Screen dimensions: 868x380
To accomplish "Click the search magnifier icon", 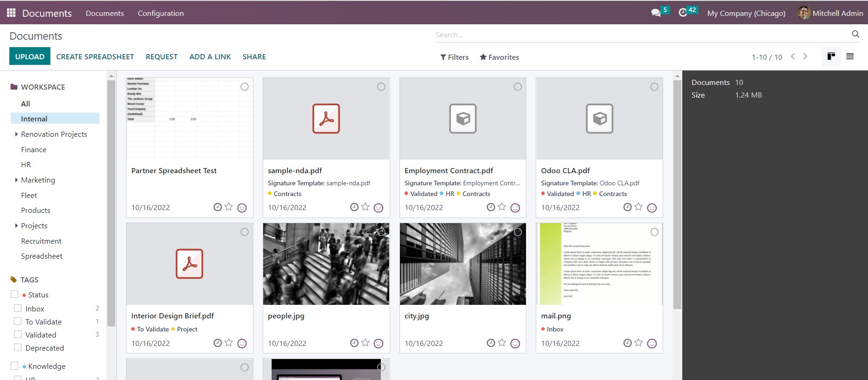I will point(855,34).
